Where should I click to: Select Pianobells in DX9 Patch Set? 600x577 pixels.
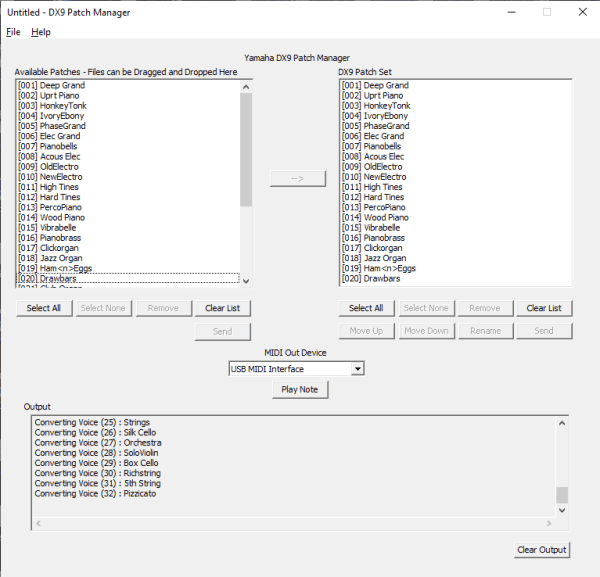coord(384,147)
